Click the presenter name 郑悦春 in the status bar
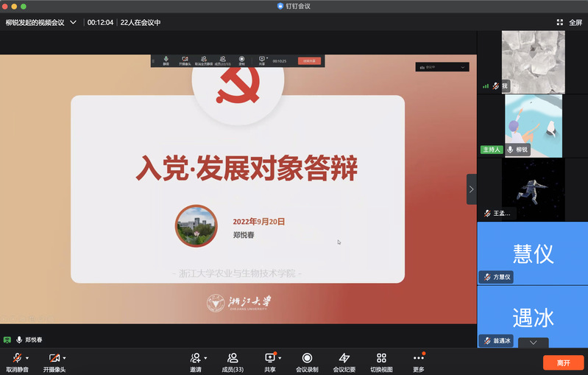Viewport: 588px width, 375px height. [34, 340]
